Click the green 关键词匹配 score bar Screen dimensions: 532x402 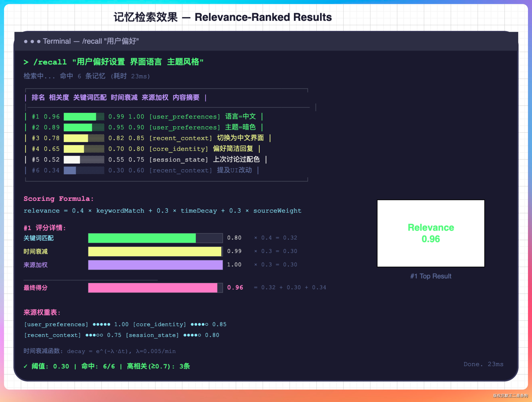click(142, 238)
